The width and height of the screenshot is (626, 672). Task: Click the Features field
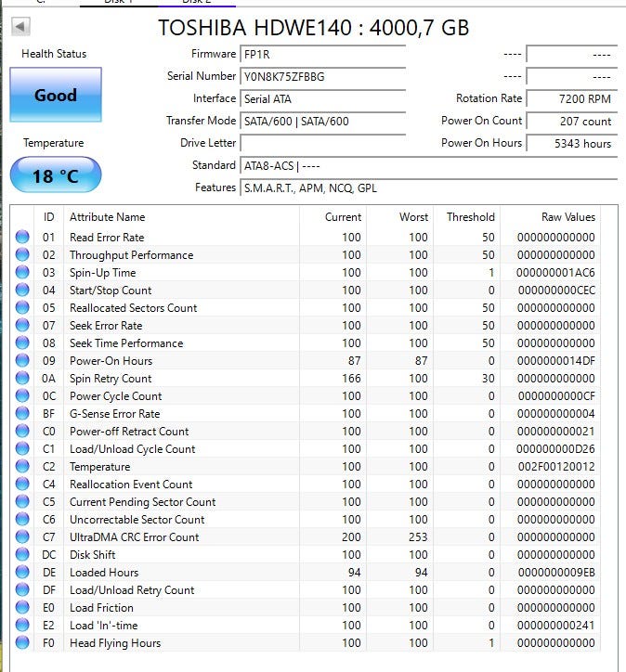(429, 188)
